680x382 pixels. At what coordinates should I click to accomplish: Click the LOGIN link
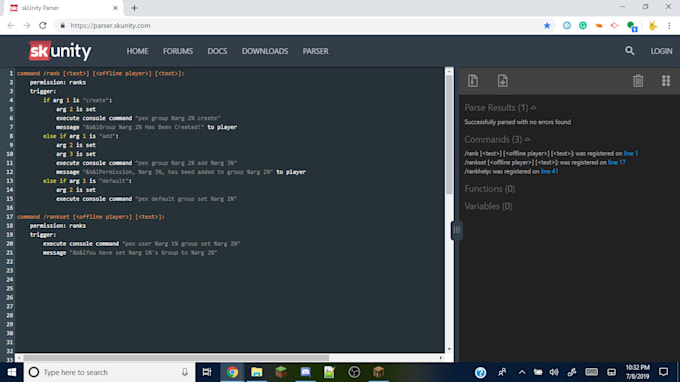[661, 51]
